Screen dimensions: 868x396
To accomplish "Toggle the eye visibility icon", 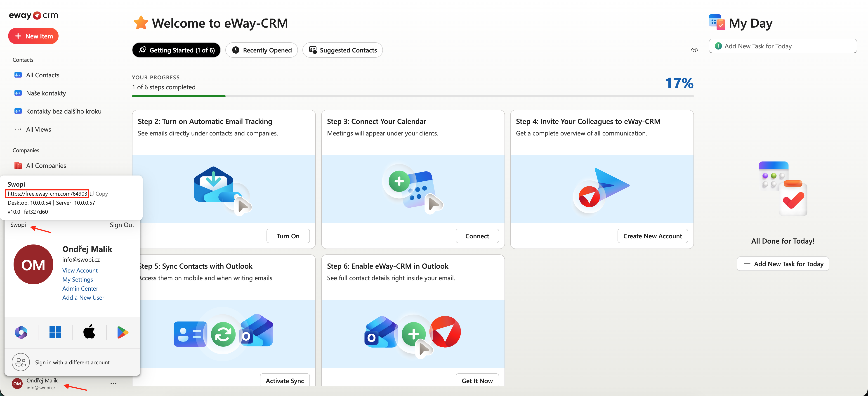I will (694, 50).
